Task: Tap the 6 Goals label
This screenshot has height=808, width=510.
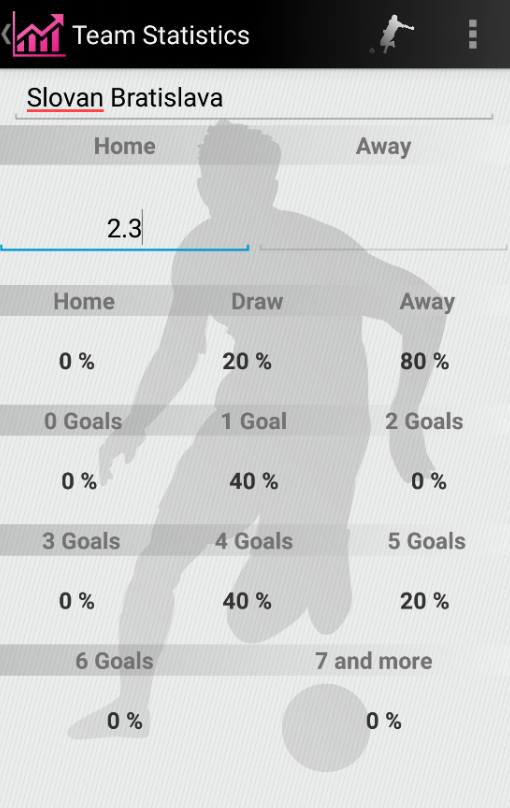Action: [114, 661]
